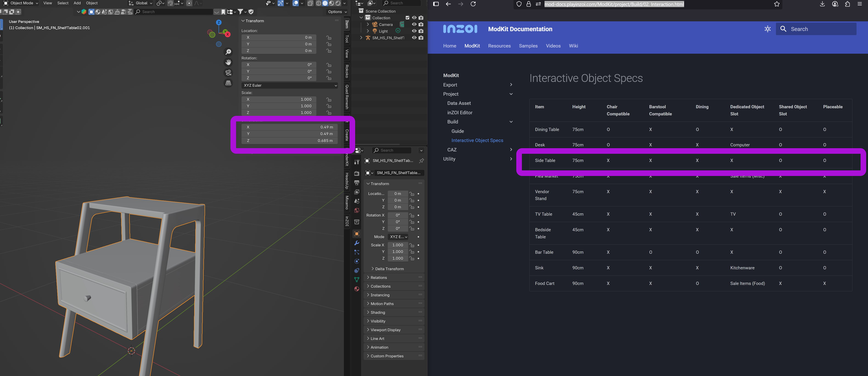Bookmark the page with star icon

777,4
